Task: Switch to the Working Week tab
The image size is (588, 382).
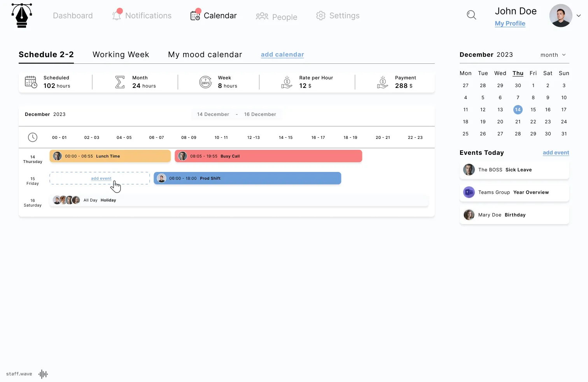Action: tap(121, 54)
